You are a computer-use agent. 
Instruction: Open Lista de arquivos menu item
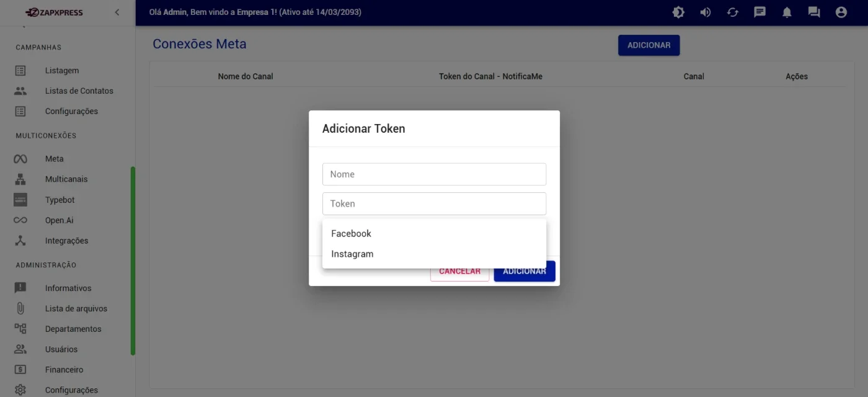[x=76, y=308]
